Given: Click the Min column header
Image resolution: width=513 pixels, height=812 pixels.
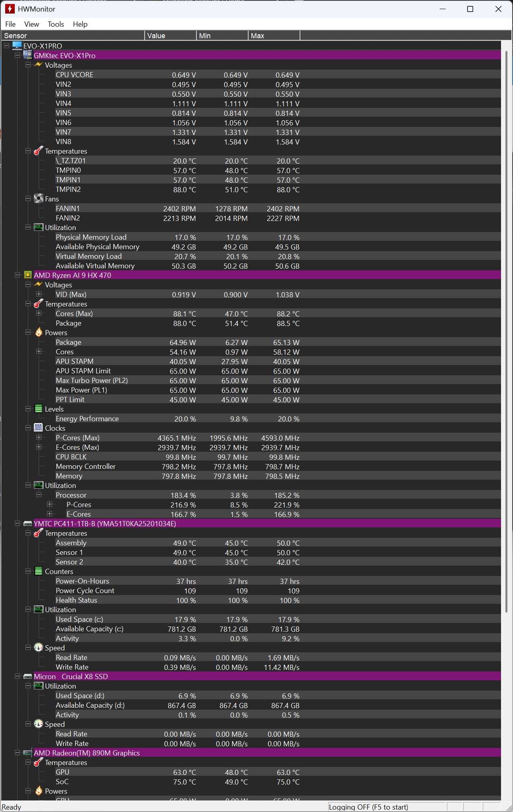Looking at the screenshot, I should click(222, 35).
